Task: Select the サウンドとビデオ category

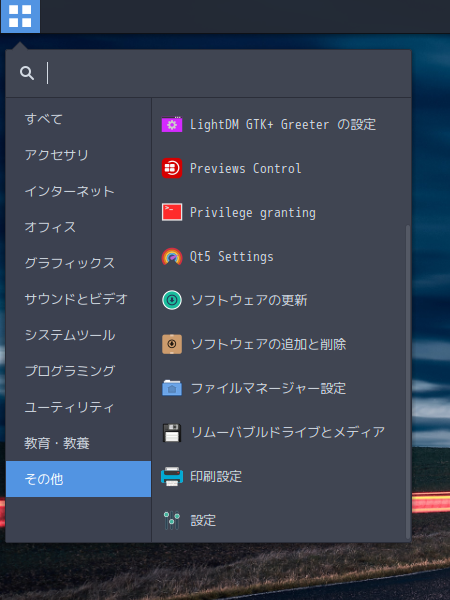Action: click(x=78, y=299)
